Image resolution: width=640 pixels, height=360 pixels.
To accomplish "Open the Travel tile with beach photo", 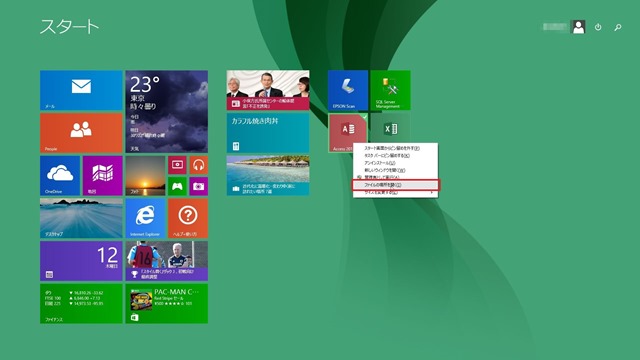I will (x=268, y=176).
